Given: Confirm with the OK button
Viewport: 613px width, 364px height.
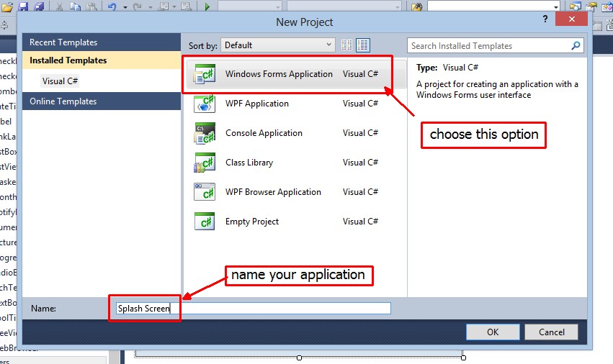Looking at the screenshot, I should pos(493,332).
